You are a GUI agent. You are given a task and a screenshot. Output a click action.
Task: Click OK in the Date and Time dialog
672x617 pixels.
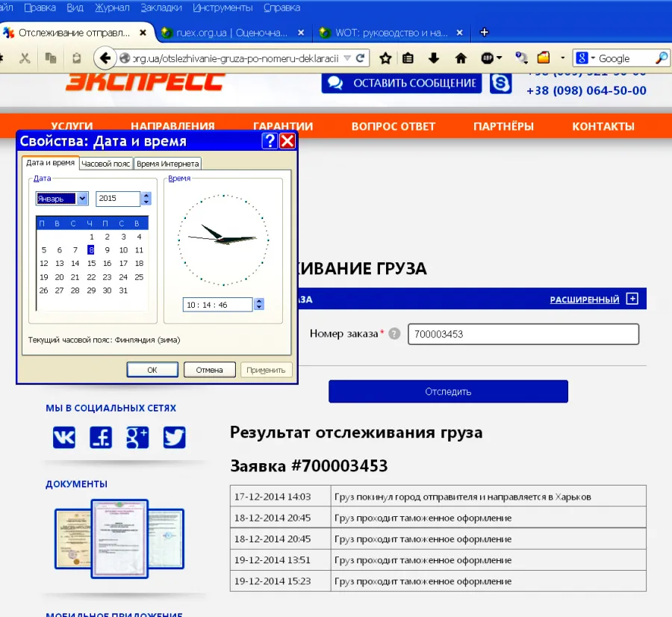click(152, 370)
